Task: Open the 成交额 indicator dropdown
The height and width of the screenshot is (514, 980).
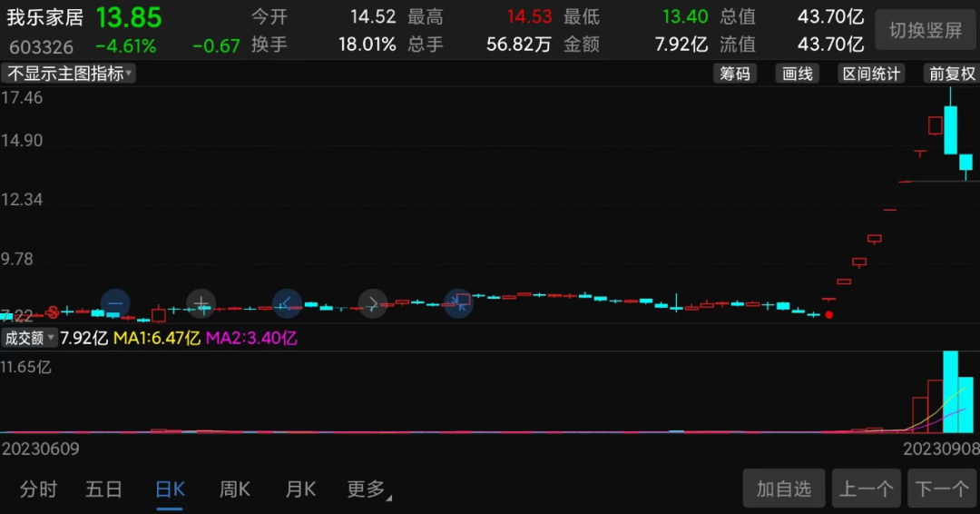Action: [29, 339]
